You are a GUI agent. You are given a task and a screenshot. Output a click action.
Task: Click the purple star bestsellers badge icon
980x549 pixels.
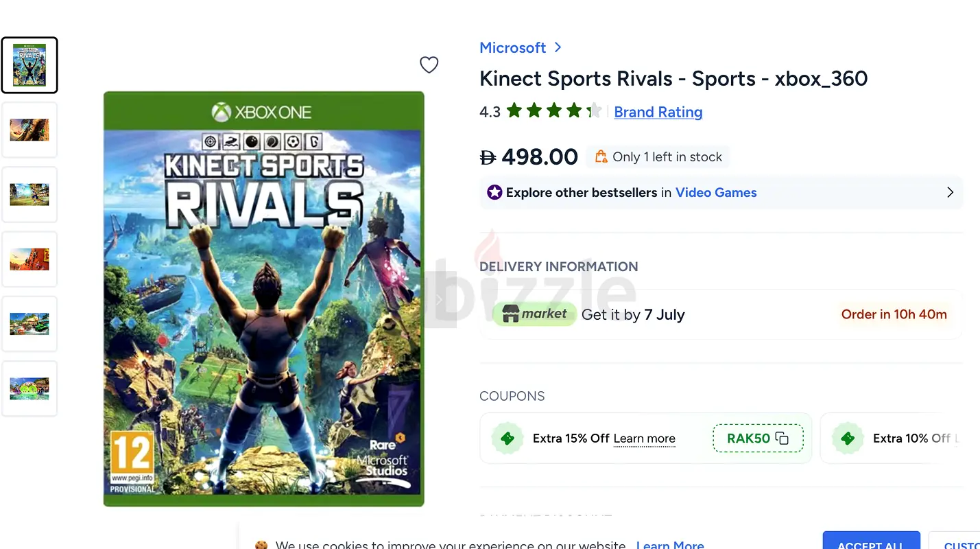494,192
